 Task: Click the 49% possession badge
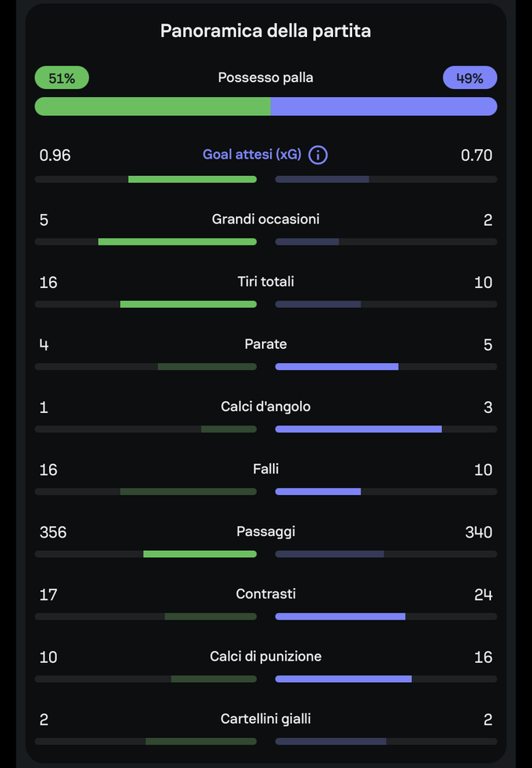tap(470, 77)
